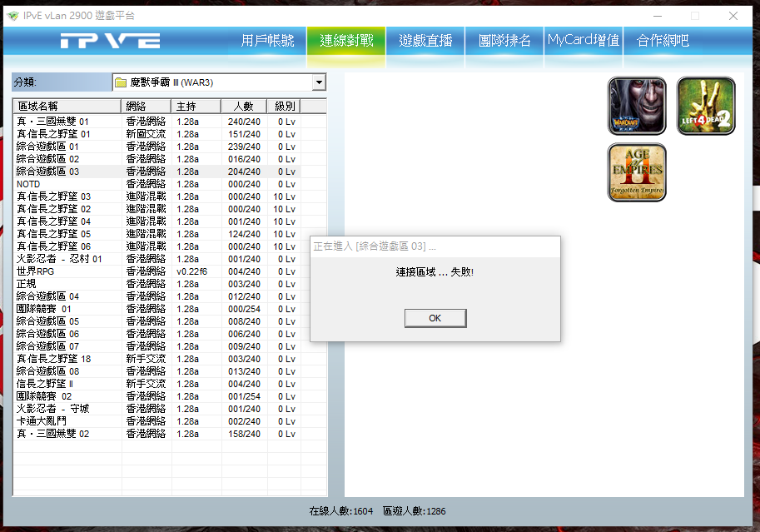The height and width of the screenshot is (532, 760).
Task: Click the 分類: label
Action: pyautogui.click(x=25, y=82)
